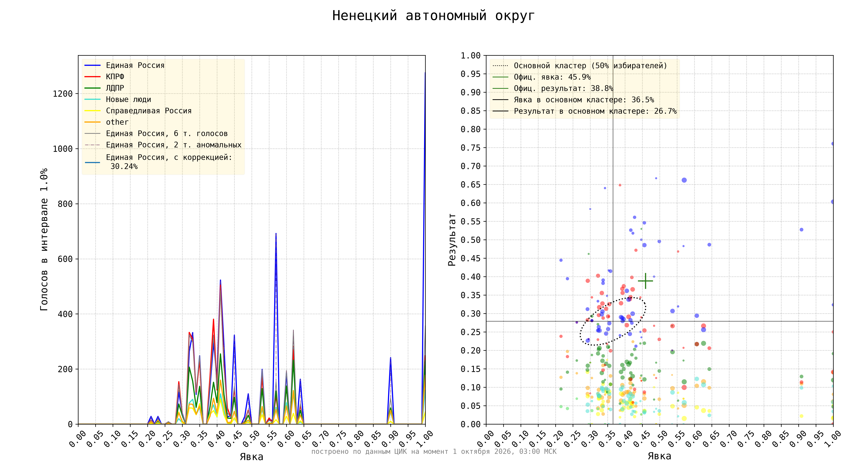Click the Результат в основном кластере label
868x461 pixels.
tap(595, 111)
